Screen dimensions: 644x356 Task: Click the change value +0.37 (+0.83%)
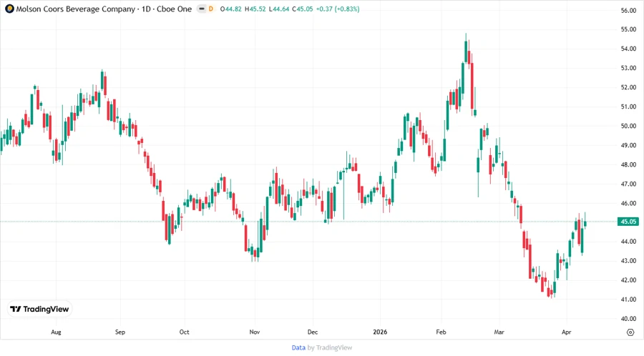coord(338,9)
